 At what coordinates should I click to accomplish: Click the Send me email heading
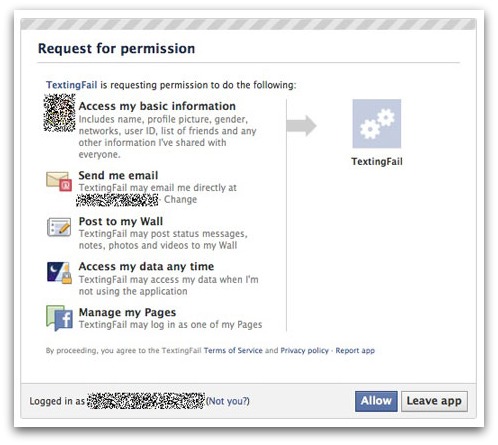point(118,175)
